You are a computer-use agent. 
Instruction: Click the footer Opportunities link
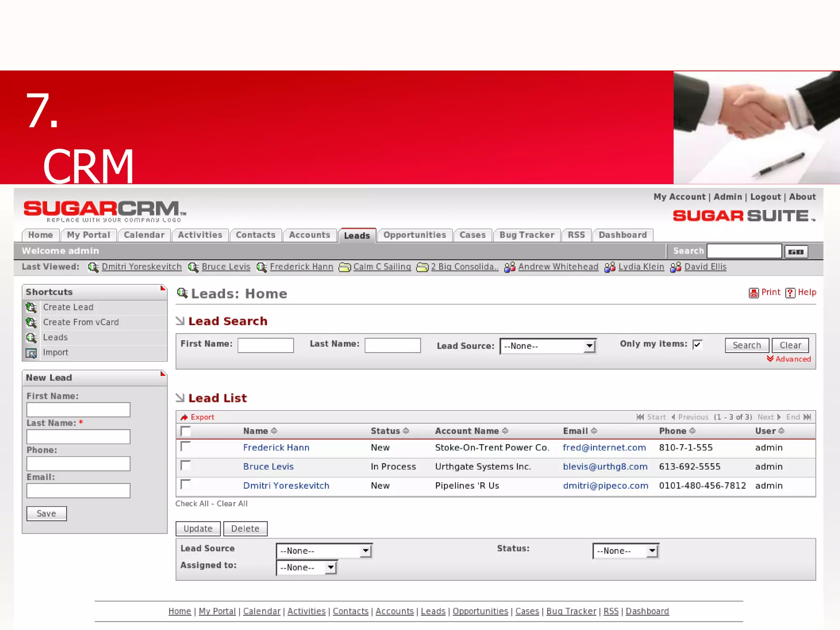coord(480,612)
